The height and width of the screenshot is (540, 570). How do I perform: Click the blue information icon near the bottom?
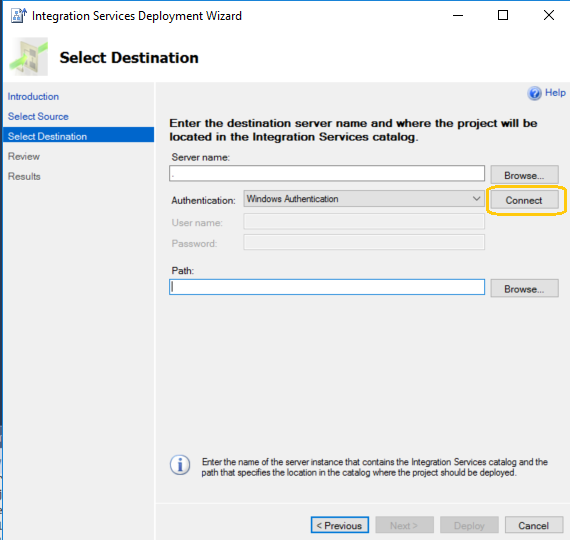(x=180, y=465)
